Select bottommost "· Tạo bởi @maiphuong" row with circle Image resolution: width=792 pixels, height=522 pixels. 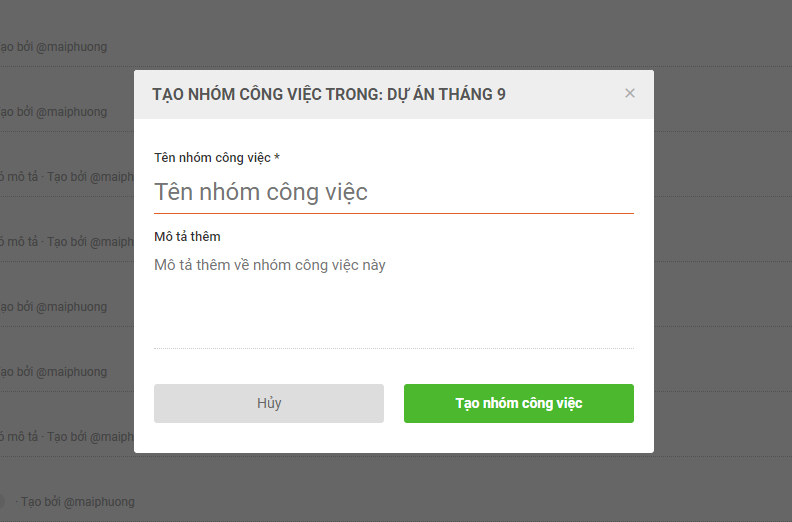click(75, 502)
